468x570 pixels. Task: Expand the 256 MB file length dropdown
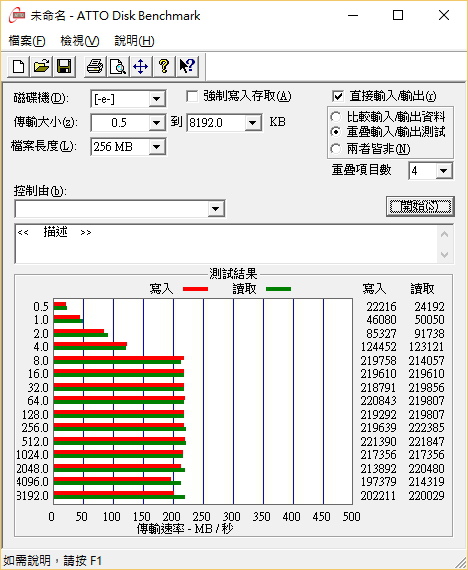157,147
